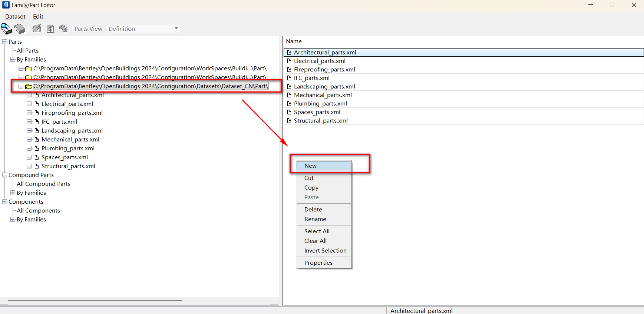Click the file icon of Electrical_parts.xml in the tree
This screenshot has width=644, height=314.
coord(37,104)
